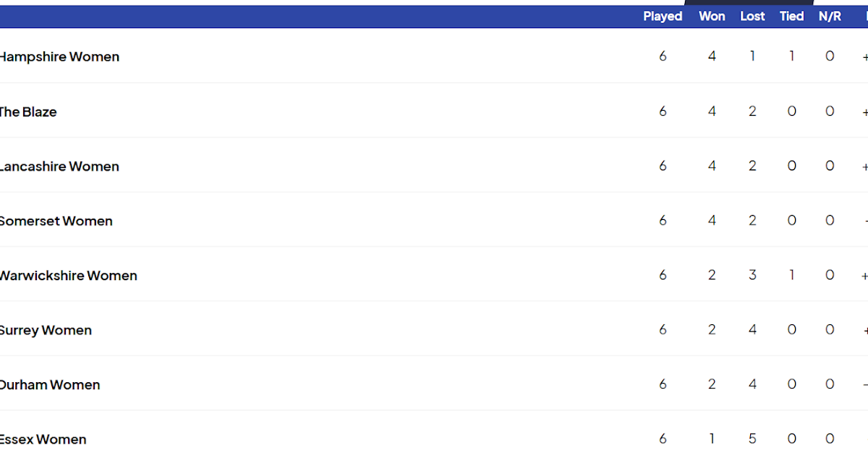Image resolution: width=868 pixels, height=456 pixels.
Task: Sort by the Won column header
Action: click(712, 17)
